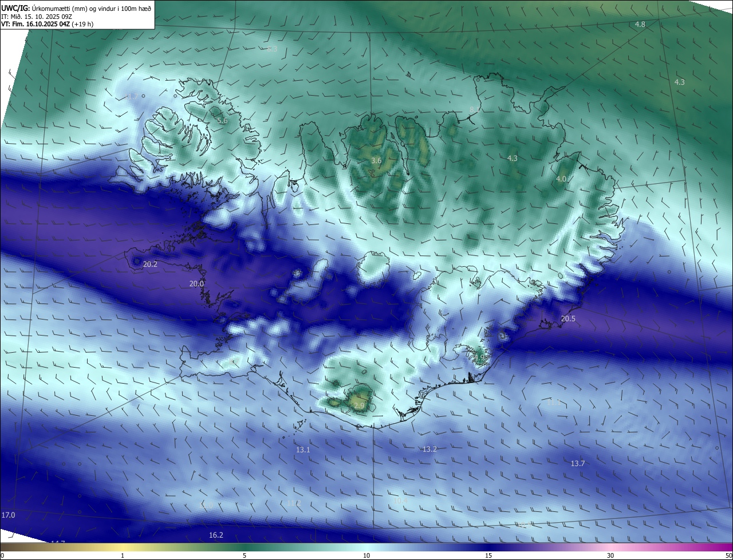Screen dimensions: 733x560
Task: Click the 20.5 value label
Action: point(568,318)
